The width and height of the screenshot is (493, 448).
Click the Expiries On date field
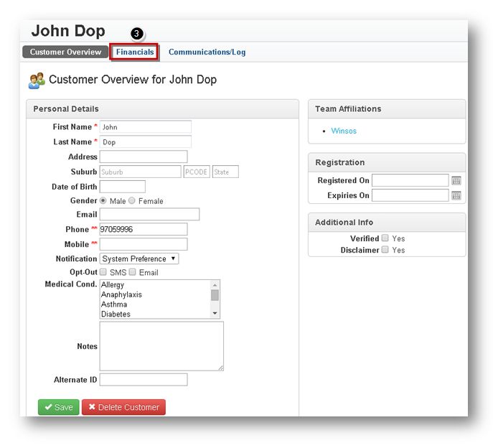click(x=410, y=195)
